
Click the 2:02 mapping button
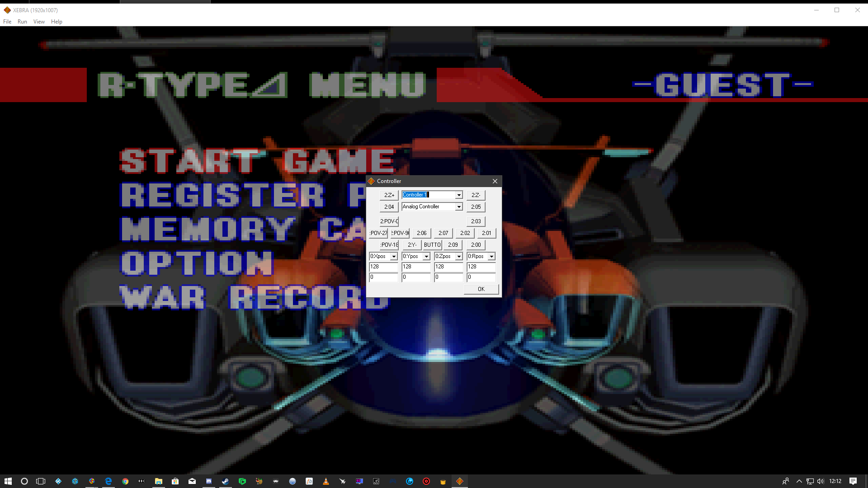[x=465, y=233]
